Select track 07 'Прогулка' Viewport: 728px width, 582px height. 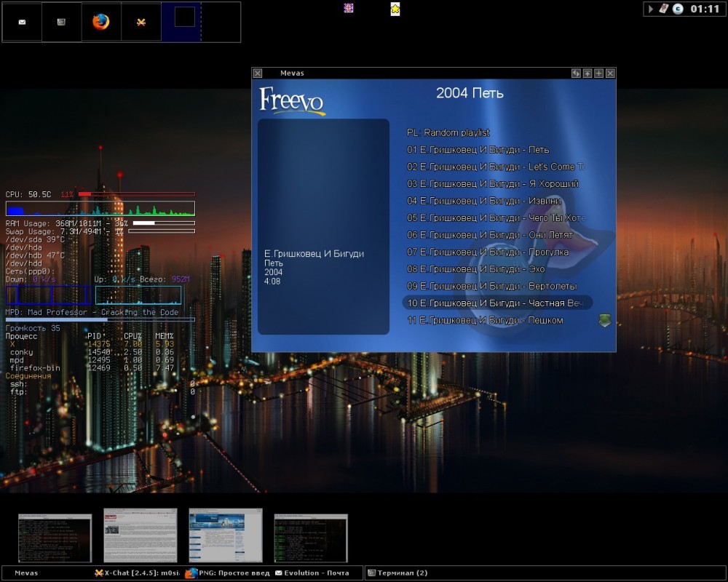tap(488, 252)
